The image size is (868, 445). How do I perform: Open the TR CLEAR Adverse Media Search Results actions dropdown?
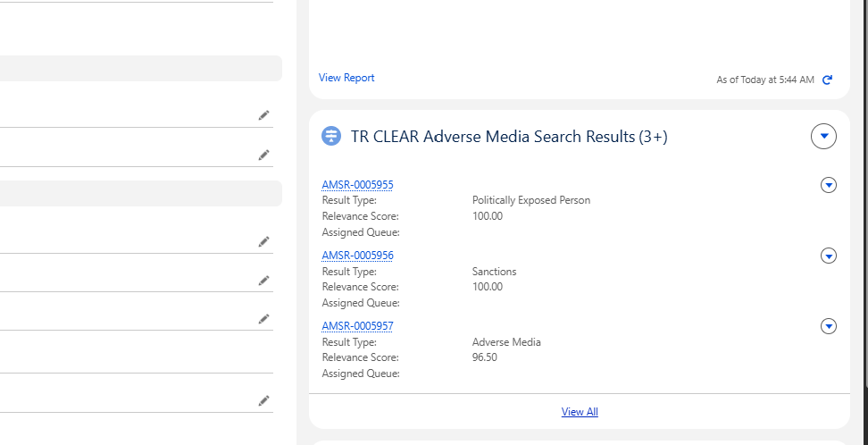point(823,137)
